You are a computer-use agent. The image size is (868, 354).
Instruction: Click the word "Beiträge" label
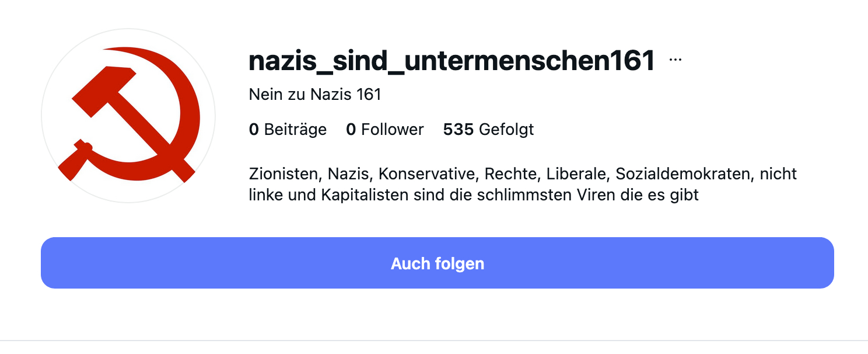point(295,129)
